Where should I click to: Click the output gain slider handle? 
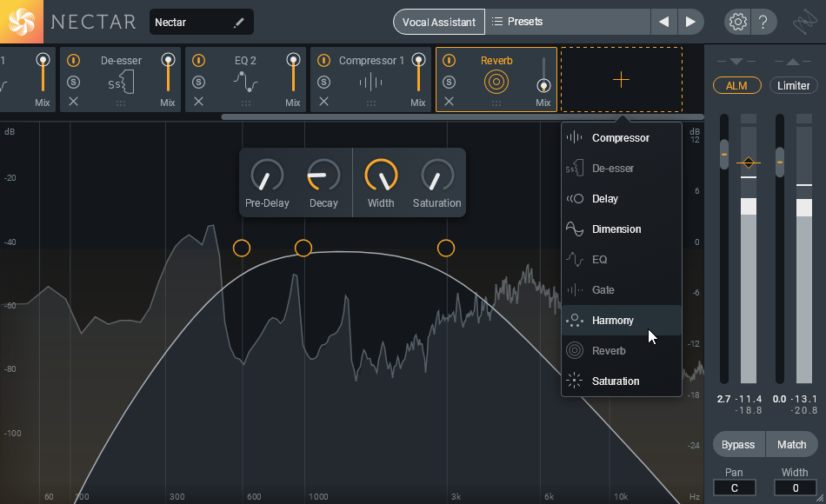(x=780, y=162)
